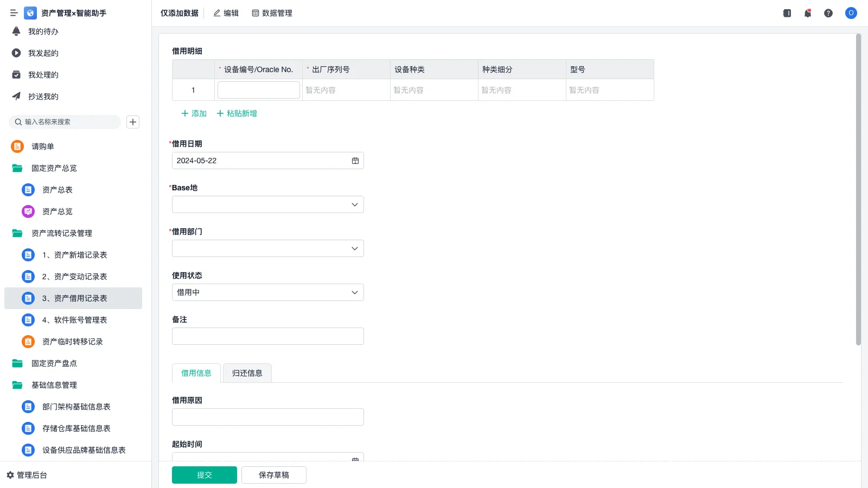Click the 借用原因 text input
Screen dimensions: 868x488
click(x=268, y=417)
